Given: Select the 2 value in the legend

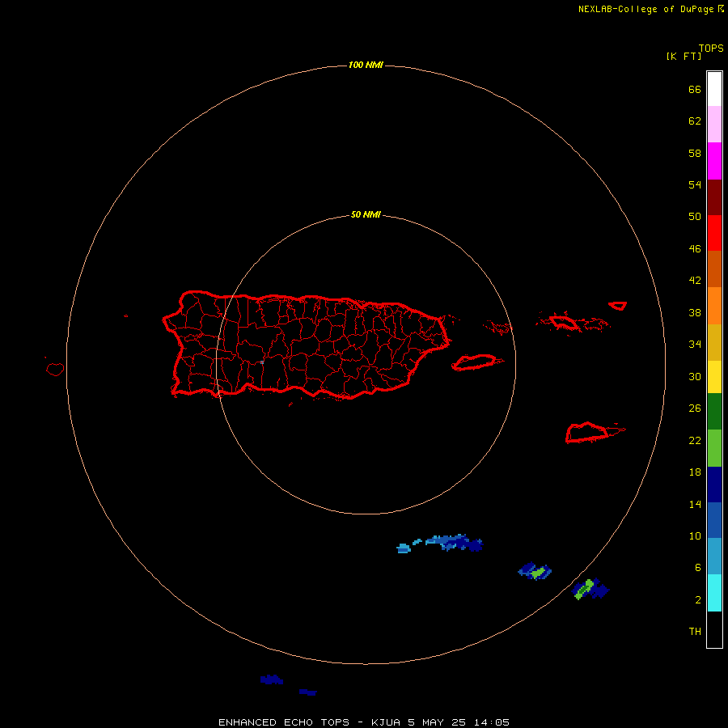Looking at the screenshot, I should point(697,600).
